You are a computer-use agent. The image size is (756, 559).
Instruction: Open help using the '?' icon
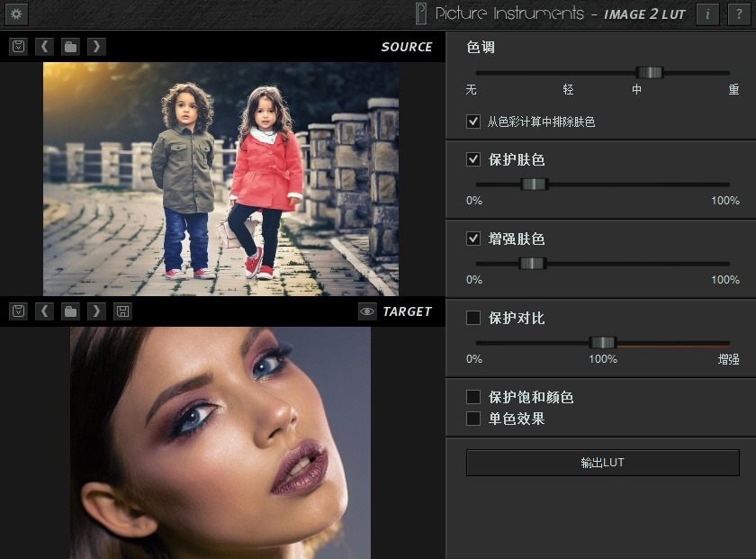pos(738,14)
